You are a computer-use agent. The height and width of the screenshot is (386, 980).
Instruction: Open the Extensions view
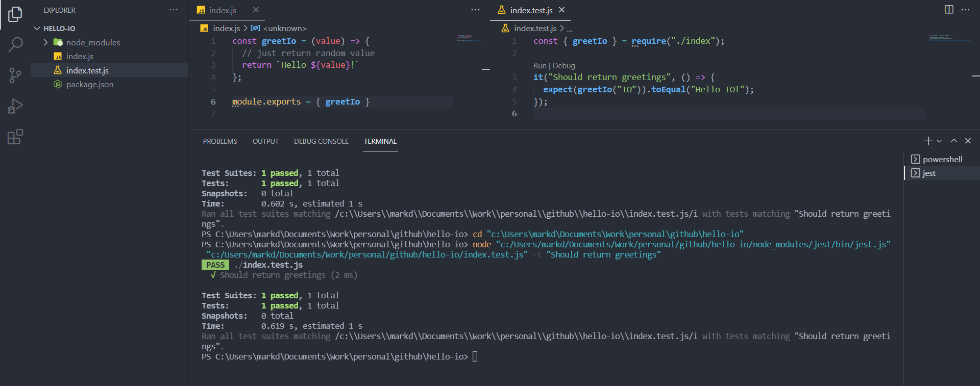point(15,137)
